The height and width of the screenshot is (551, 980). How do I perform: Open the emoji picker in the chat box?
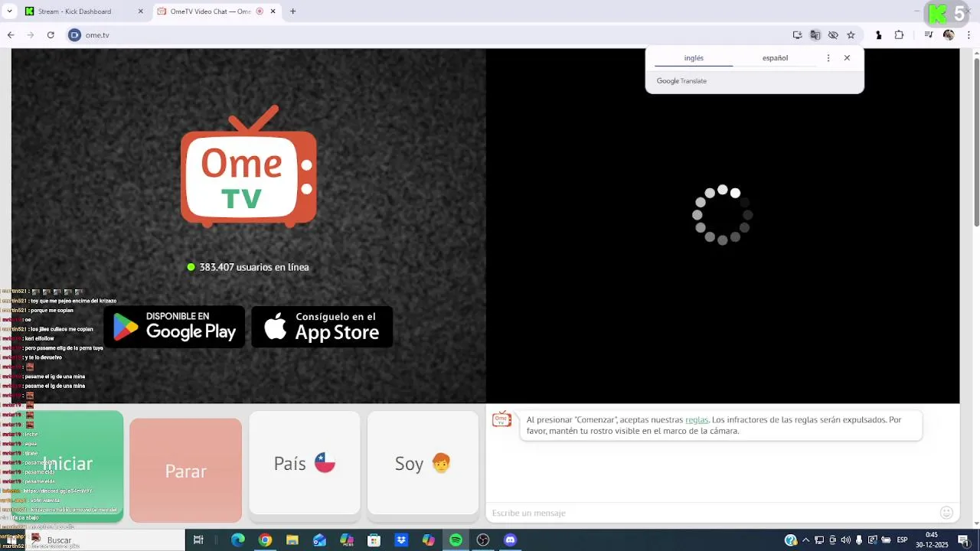pos(946,513)
